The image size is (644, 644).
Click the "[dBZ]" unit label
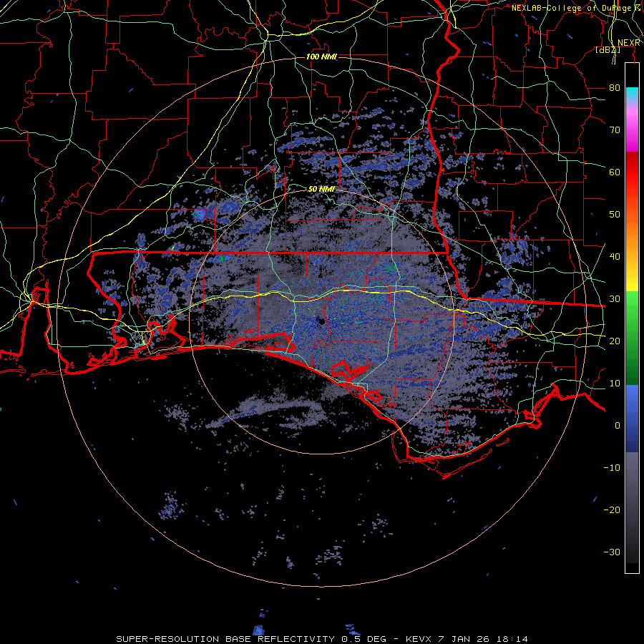click(608, 50)
